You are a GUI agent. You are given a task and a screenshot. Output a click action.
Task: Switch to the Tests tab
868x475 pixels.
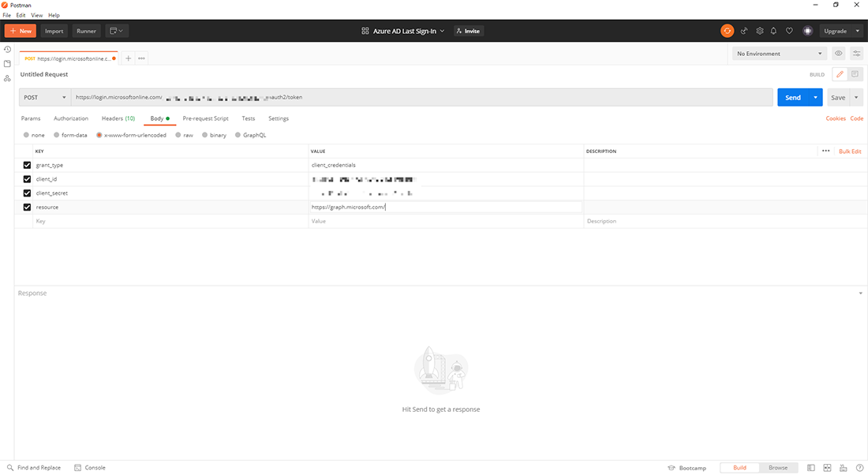[249, 118]
